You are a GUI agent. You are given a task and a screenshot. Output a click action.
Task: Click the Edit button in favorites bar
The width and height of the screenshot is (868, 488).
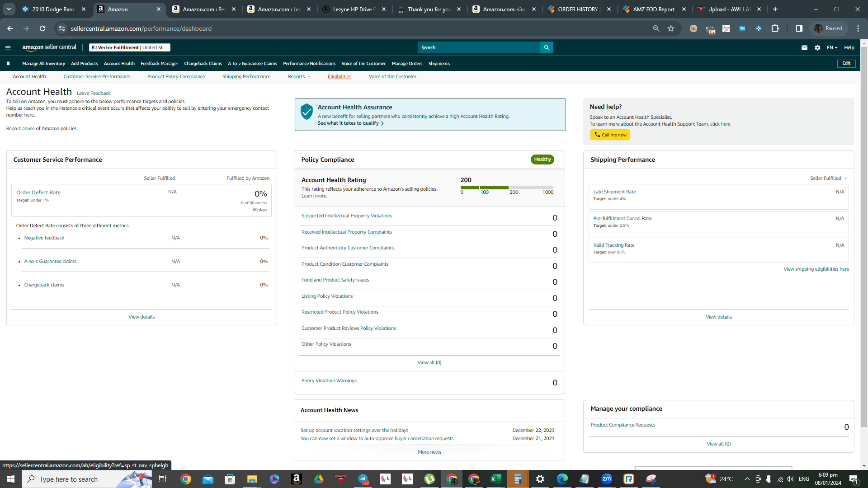click(846, 64)
